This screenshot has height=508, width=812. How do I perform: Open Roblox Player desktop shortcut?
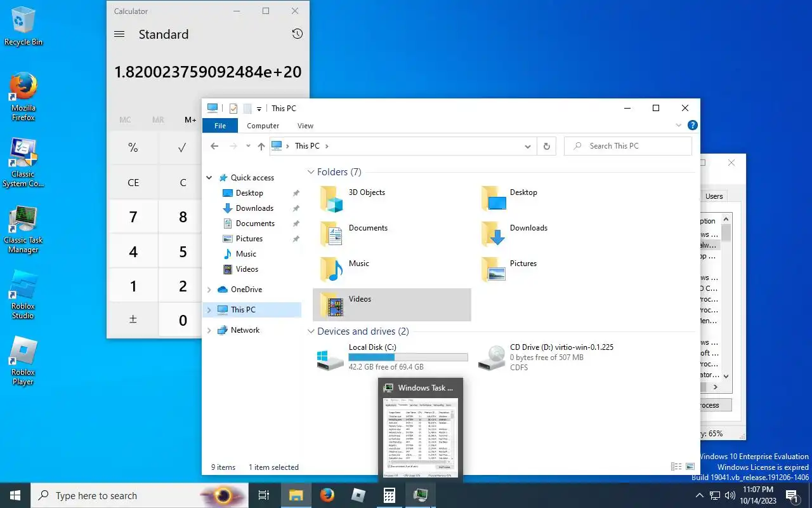(x=23, y=361)
